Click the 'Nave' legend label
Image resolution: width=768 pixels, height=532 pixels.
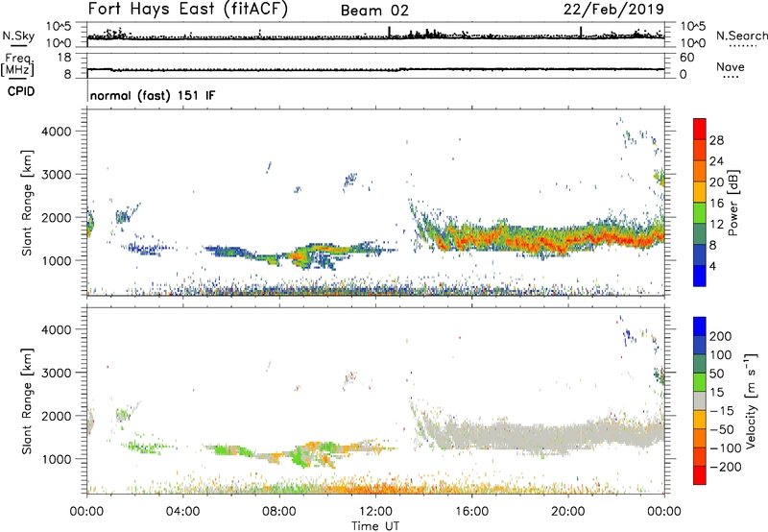click(x=731, y=66)
